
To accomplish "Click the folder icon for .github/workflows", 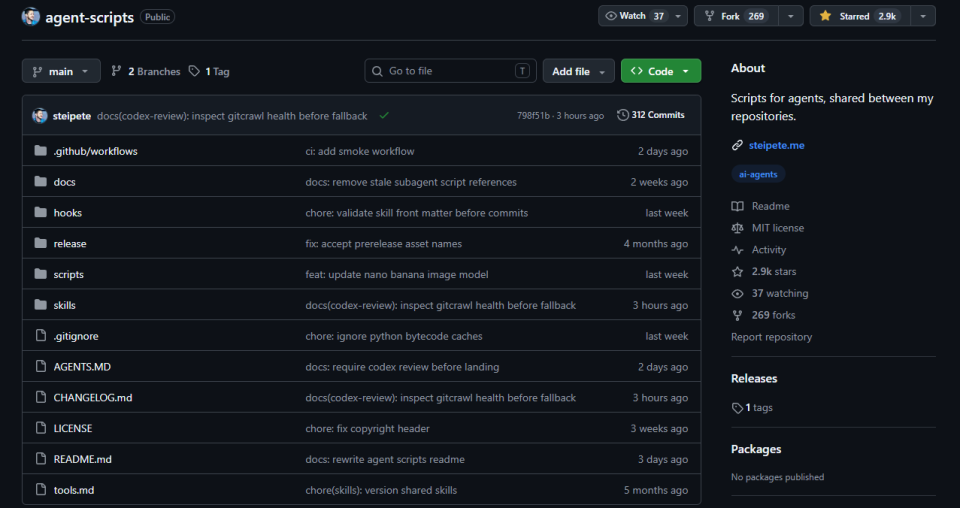I will coord(40,151).
